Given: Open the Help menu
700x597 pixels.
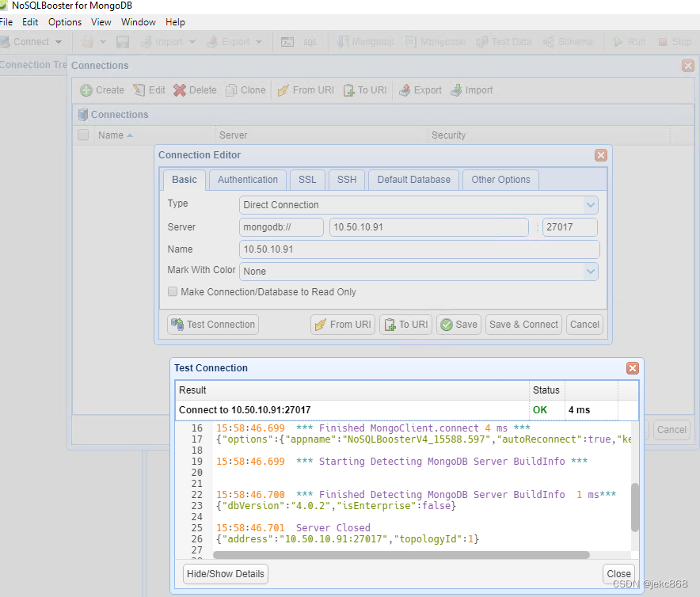Looking at the screenshot, I should (x=175, y=22).
